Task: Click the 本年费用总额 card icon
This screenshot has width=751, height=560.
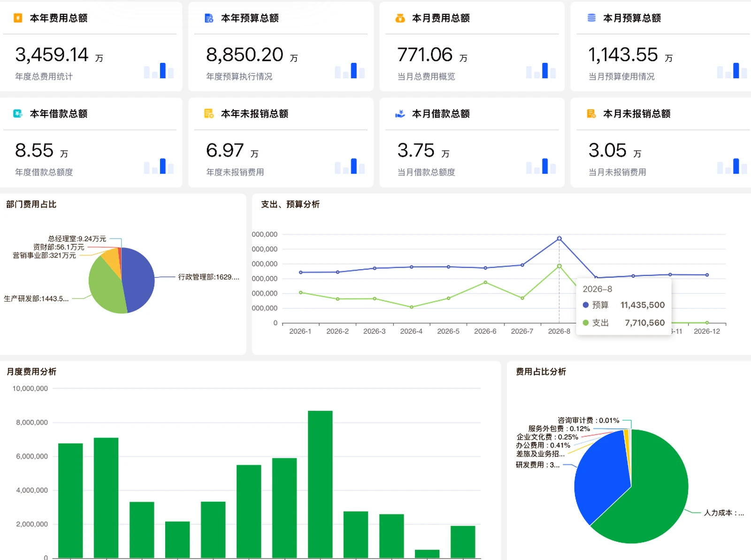Action: click(18, 18)
